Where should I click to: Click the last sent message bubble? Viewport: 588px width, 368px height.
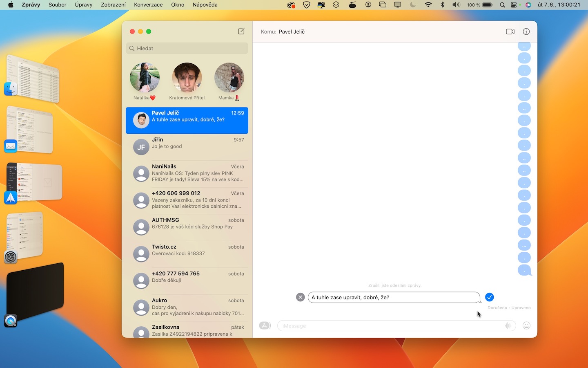click(x=524, y=270)
